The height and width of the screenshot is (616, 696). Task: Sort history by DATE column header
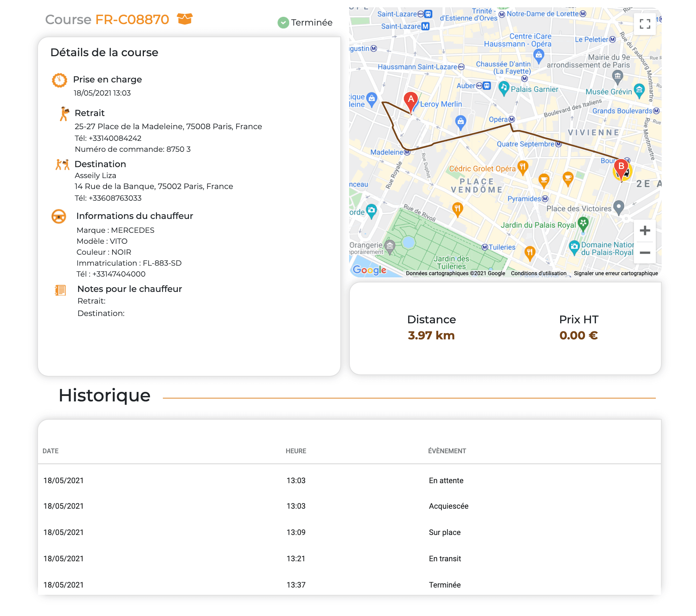[x=50, y=451]
